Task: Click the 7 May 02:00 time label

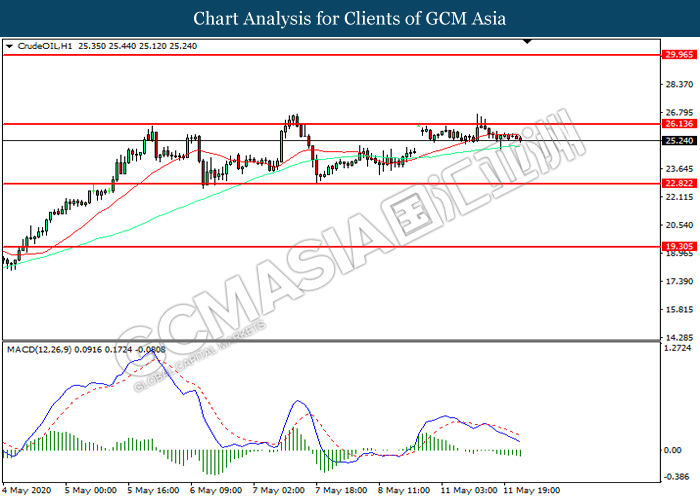Action: (279, 490)
